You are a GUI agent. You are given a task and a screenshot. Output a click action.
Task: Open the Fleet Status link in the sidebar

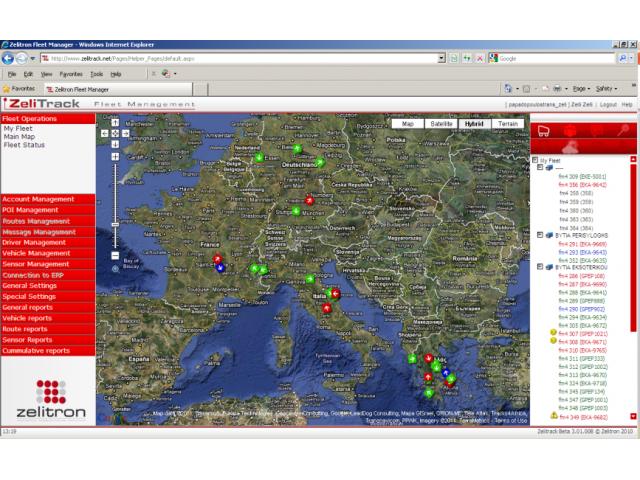tap(24, 145)
